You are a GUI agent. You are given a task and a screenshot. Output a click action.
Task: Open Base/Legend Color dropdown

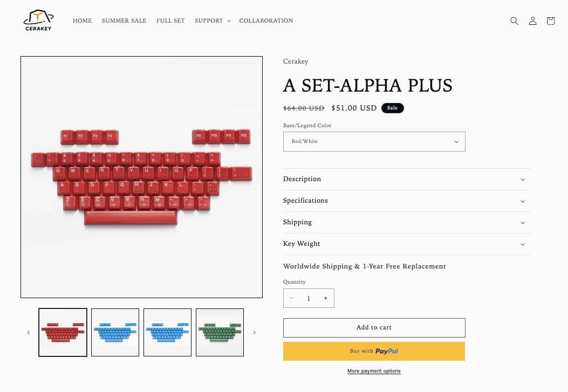pyautogui.click(x=374, y=141)
